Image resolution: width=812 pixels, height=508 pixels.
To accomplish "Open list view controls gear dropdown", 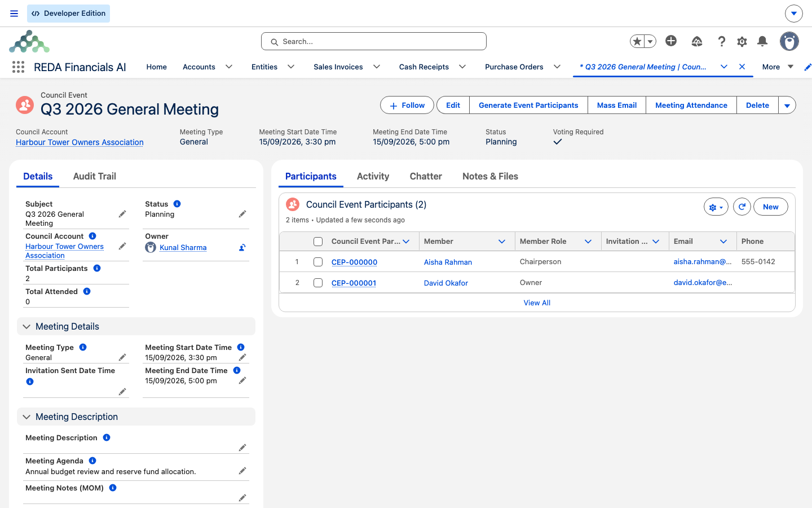I will pos(716,207).
